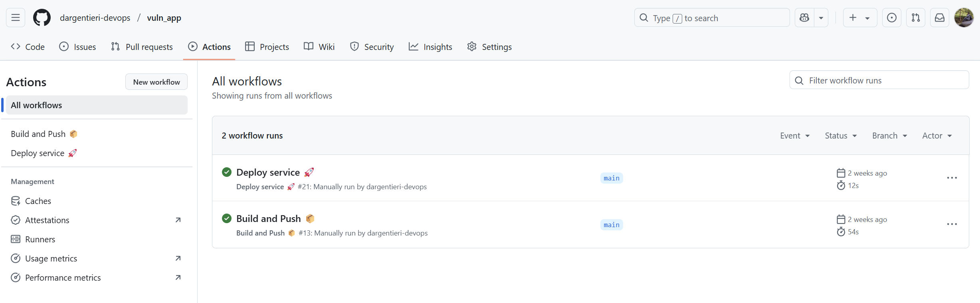Open the Deploy service workflow run #21

coord(268,172)
